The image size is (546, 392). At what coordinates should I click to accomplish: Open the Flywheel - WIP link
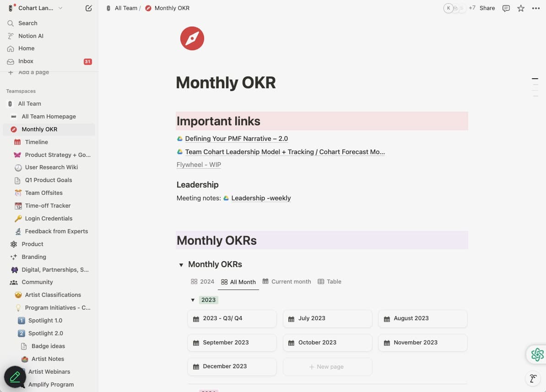(x=198, y=164)
